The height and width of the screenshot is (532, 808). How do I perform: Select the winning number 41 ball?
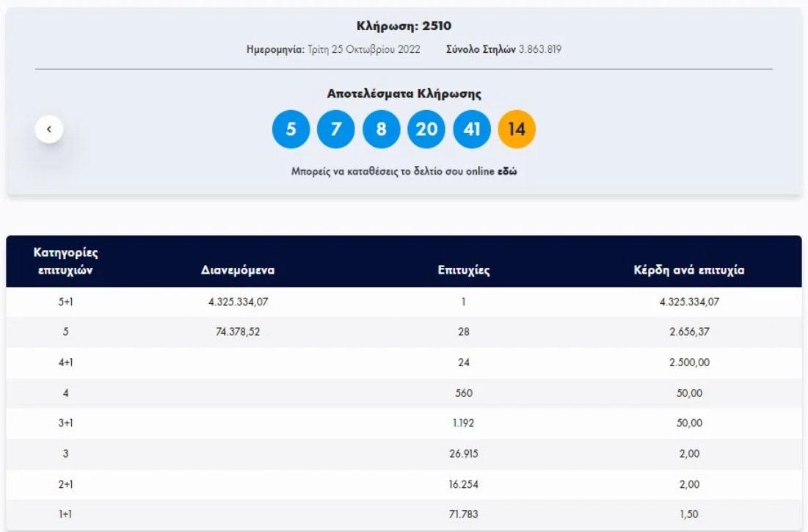click(471, 128)
